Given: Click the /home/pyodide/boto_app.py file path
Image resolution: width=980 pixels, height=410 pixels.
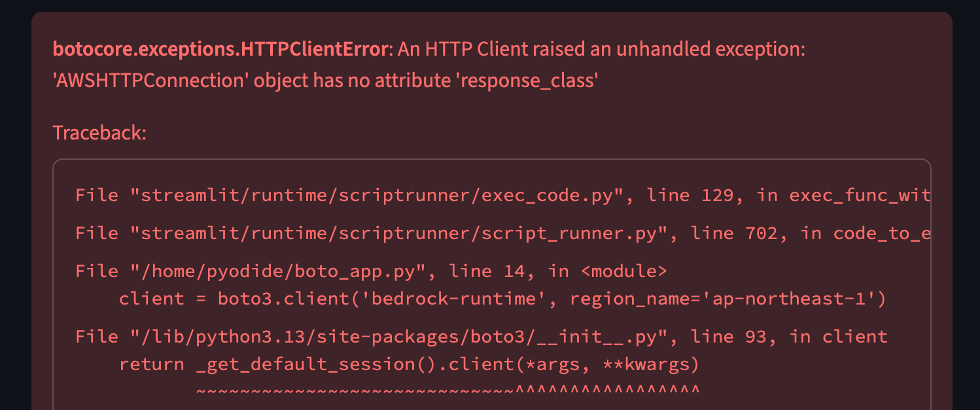Looking at the screenshot, I should [x=326, y=271].
